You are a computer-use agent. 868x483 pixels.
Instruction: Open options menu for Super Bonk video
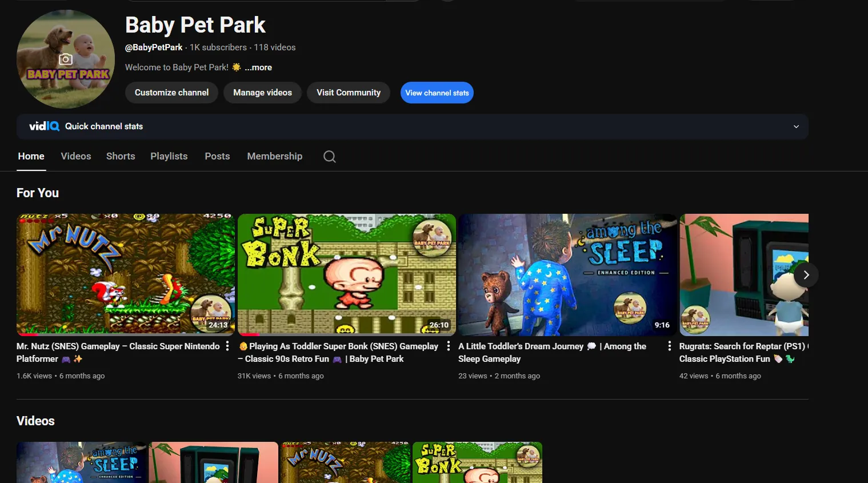point(449,346)
